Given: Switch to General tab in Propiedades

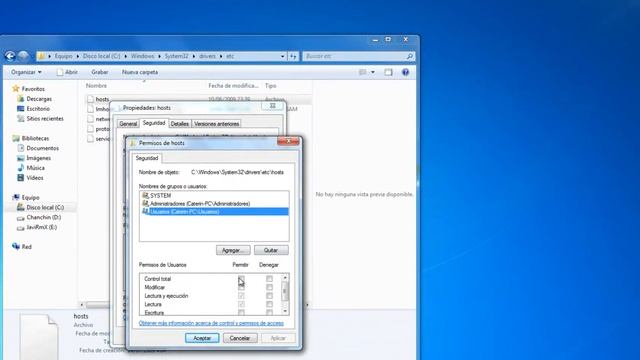Looking at the screenshot, I should (x=128, y=124).
